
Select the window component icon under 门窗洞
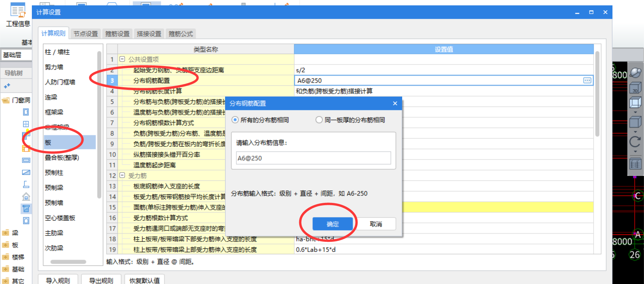tap(26, 124)
